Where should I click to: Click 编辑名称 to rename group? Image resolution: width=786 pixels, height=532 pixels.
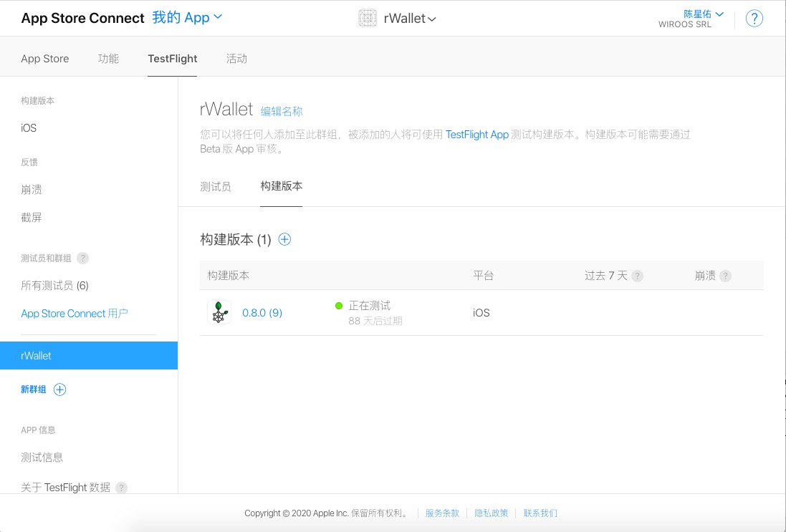[x=282, y=111]
